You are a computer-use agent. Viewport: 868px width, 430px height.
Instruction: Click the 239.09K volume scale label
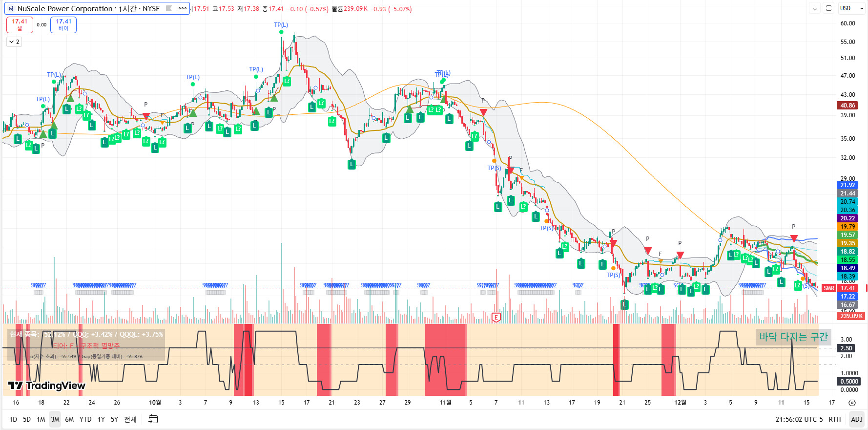(x=851, y=316)
